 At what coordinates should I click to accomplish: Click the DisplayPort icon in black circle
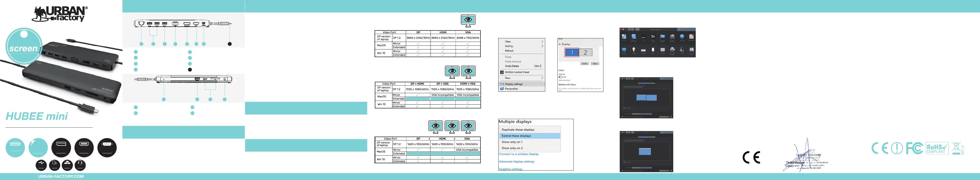pyautogui.click(x=61, y=148)
